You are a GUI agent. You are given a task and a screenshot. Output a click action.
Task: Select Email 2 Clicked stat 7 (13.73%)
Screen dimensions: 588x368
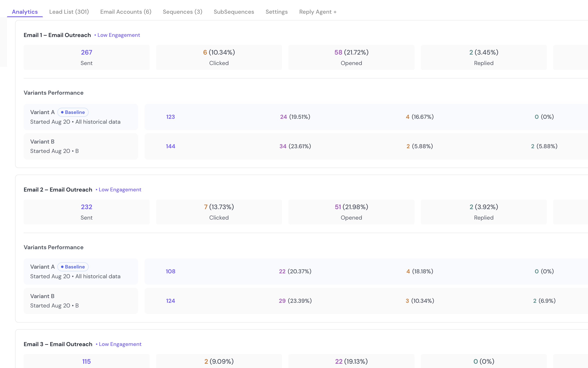pos(219,207)
